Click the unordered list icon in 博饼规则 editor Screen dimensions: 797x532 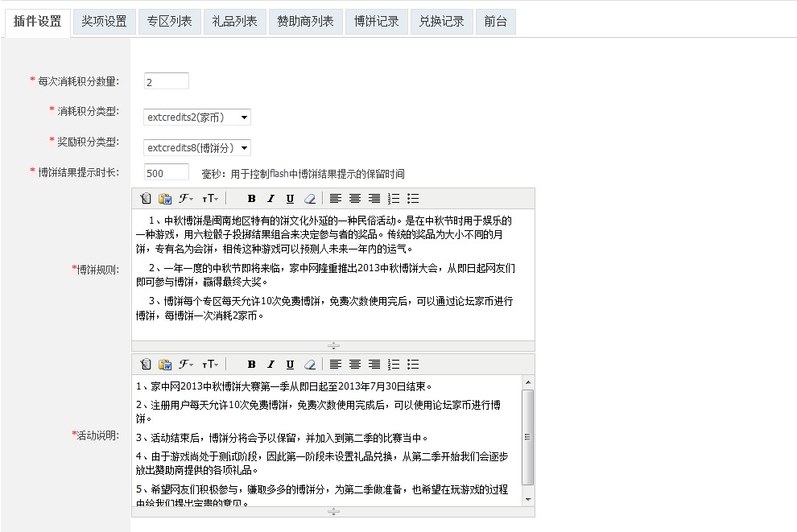[x=413, y=198]
